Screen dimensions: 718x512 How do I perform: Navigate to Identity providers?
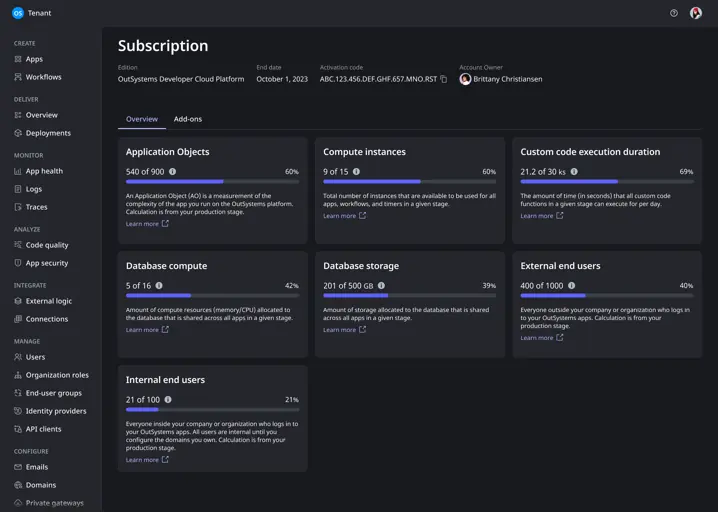tap(56, 411)
